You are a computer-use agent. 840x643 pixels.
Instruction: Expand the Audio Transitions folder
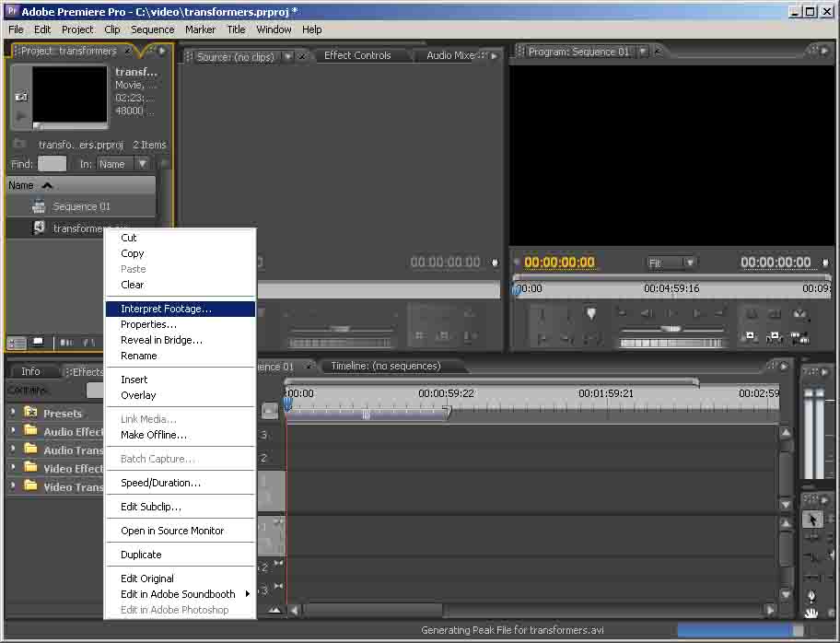[x=13, y=449]
